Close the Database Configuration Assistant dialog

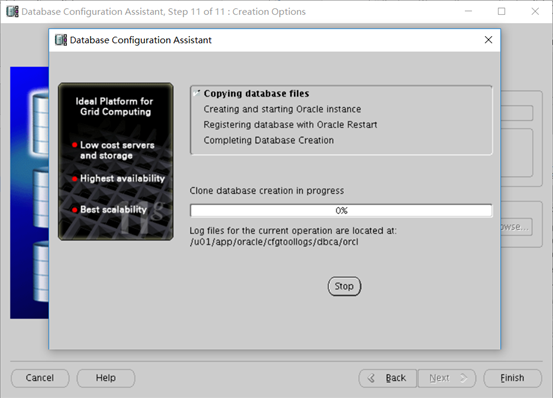coord(488,40)
